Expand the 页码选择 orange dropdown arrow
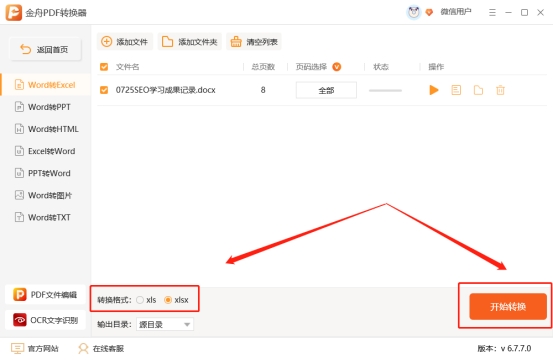Image resolution: width=553 pixels, height=360 pixels. [337, 67]
